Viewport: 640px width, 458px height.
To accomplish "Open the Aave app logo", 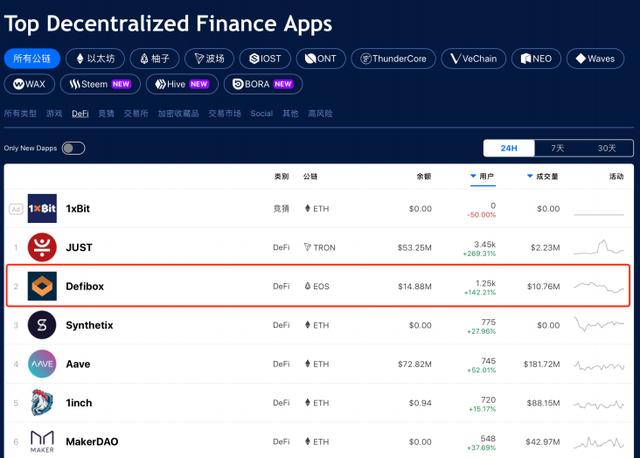I will coord(42,364).
